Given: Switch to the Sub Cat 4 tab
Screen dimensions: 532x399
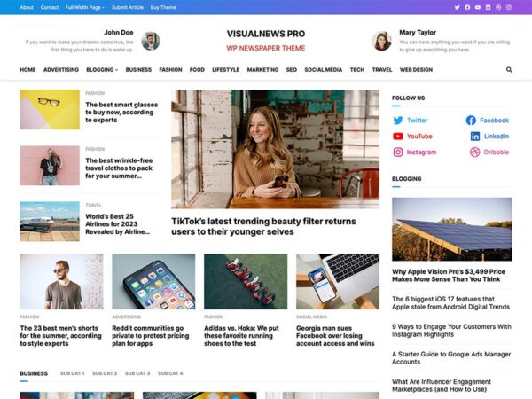Looking at the screenshot, I should pyautogui.click(x=170, y=373).
